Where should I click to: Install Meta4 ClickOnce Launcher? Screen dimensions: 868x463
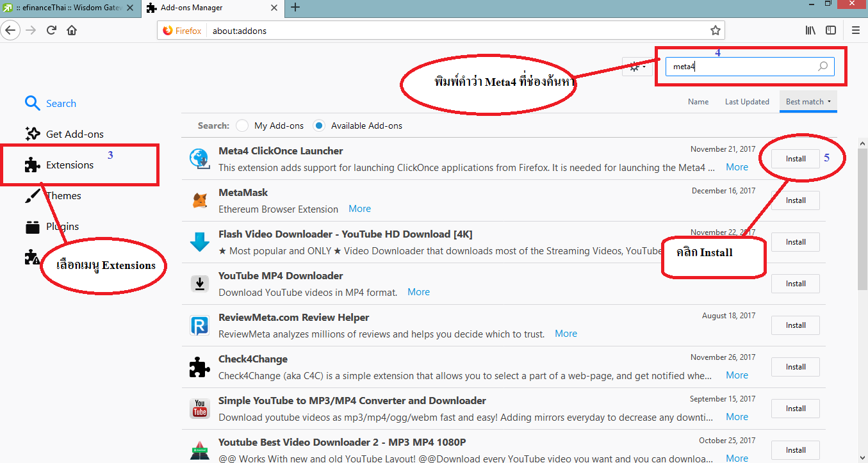(795, 159)
